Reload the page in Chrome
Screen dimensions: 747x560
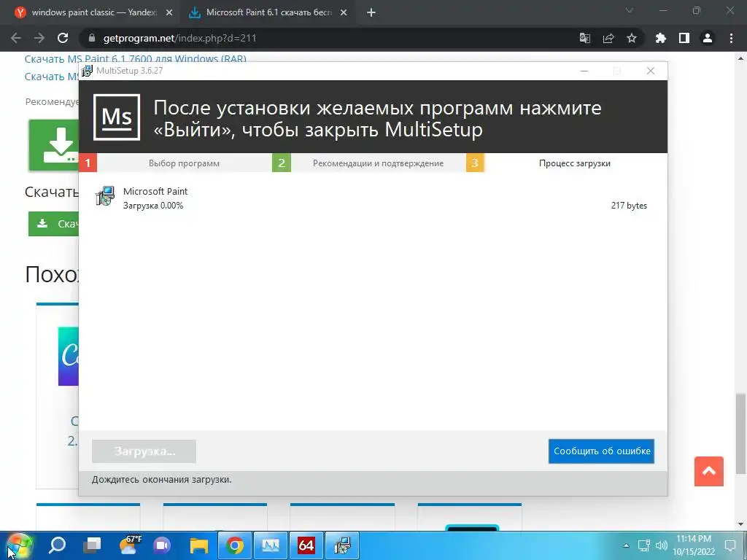[x=63, y=38]
